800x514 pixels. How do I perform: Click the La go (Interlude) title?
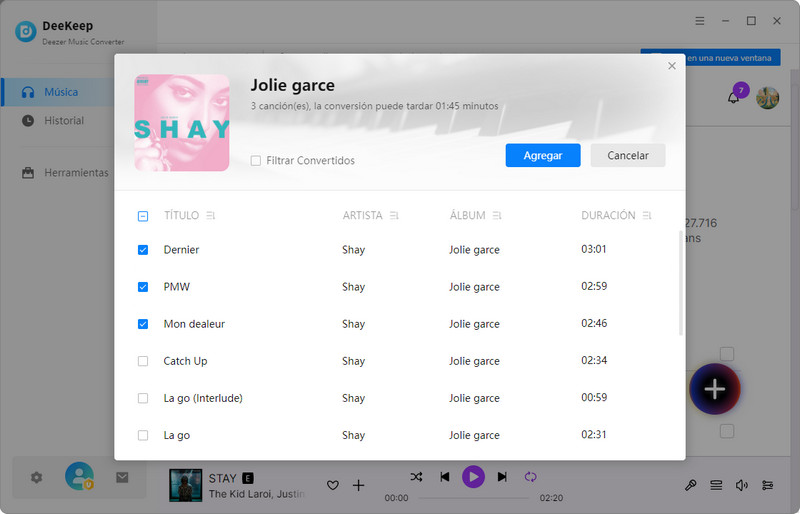point(203,398)
